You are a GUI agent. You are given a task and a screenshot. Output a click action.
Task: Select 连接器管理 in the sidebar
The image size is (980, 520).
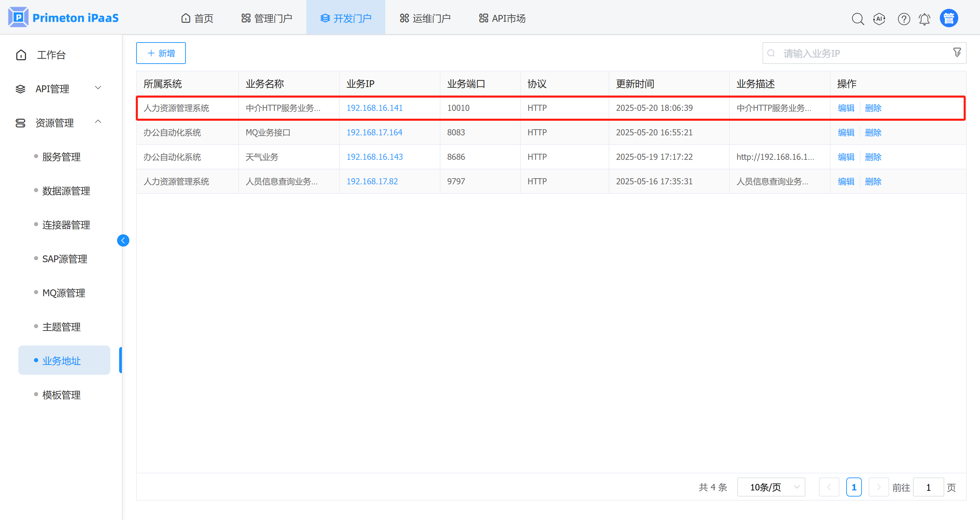coord(66,225)
